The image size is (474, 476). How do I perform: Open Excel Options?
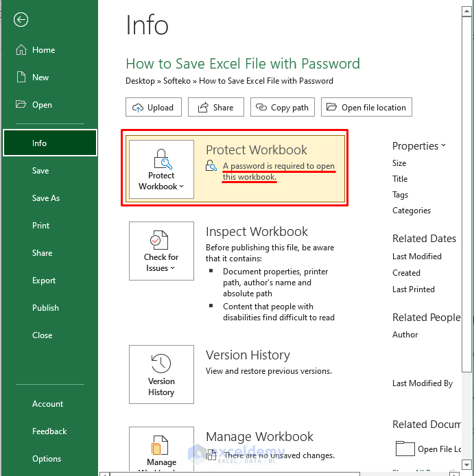47,459
